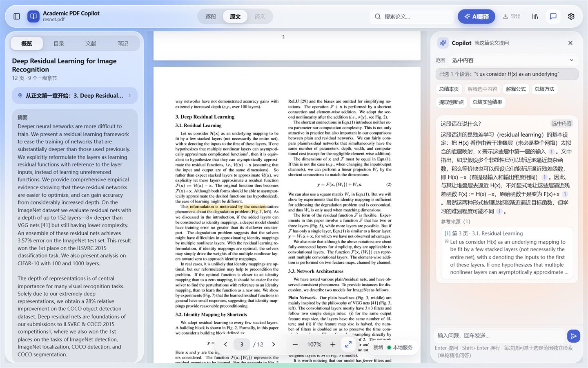Zoom out with the minus icon
The image size is (588, 368).
(295, 344)
